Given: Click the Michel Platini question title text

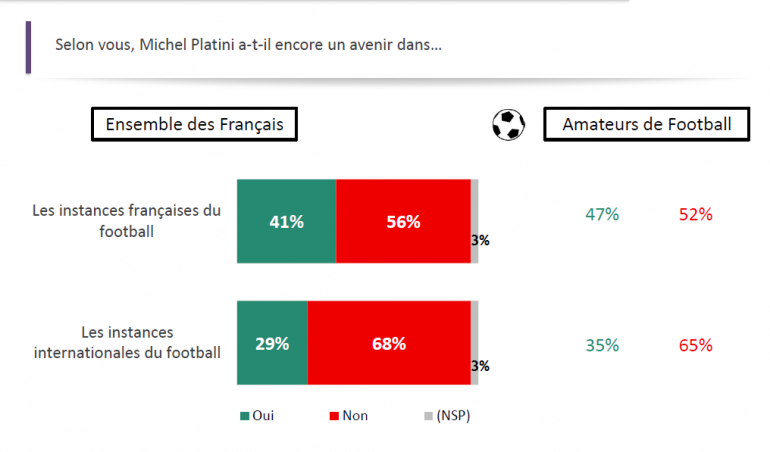Looking at the screenshot, I should pyautogui.click(x=249, y=45).
